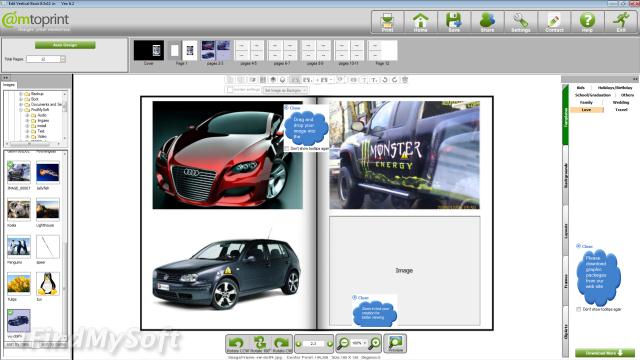Select the pages 4-5 spread thumbnail
The image size is (640, 360).
point(249,53)
